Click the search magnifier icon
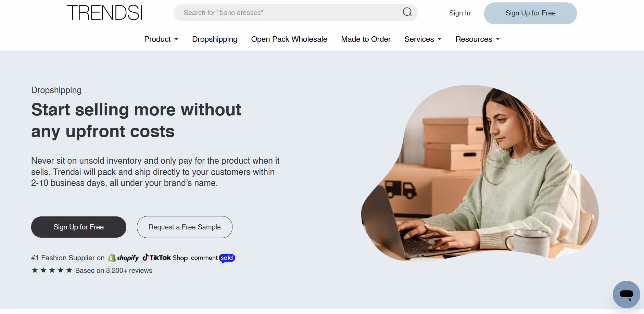This screenshot has width=644, height=314. pos(407,12)
